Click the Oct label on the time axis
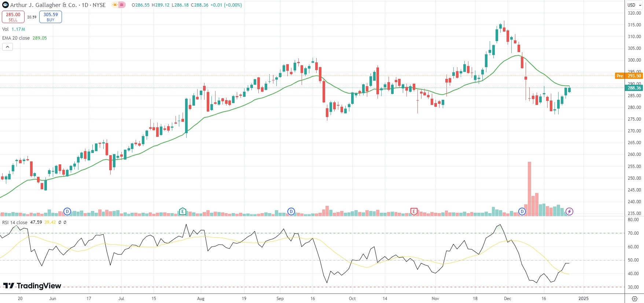Viewport: 644px width, 303px height. [x=352, y=299]
